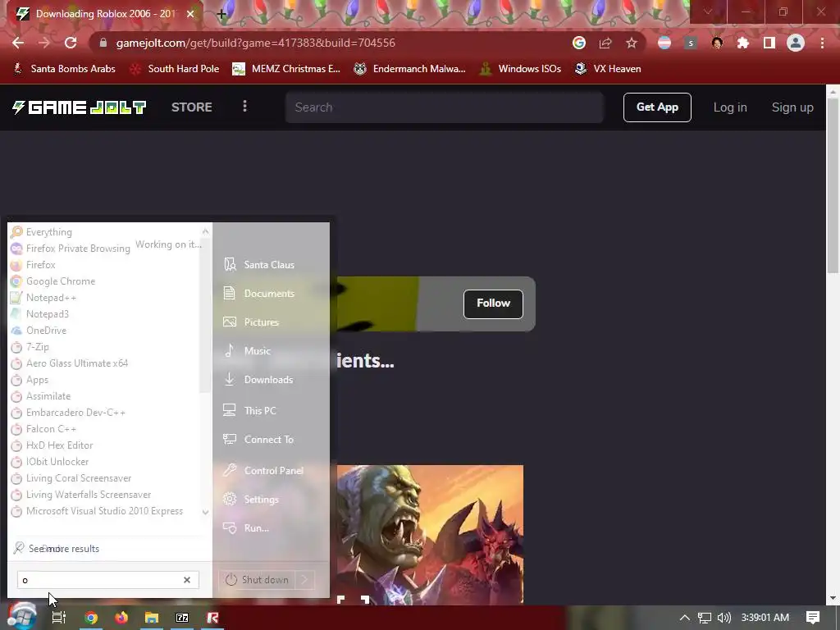Bookmark page with the star icon
The image size is (840, 630).
632,43
